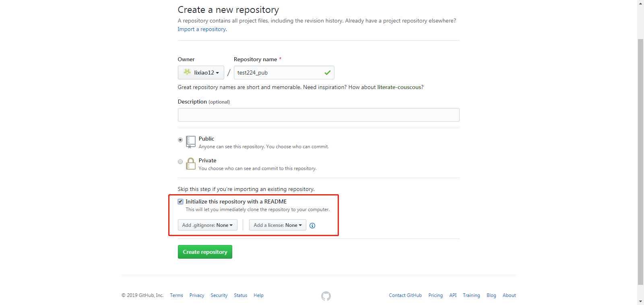
Task: Uncheck Initialize this repository with a README
Action: click(180, 201)
